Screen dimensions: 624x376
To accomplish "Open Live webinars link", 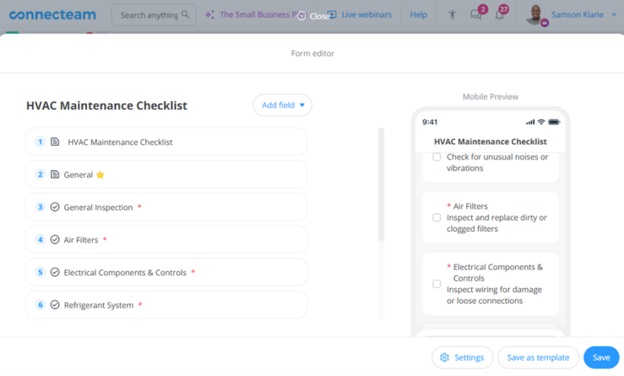I will (366, 15).
